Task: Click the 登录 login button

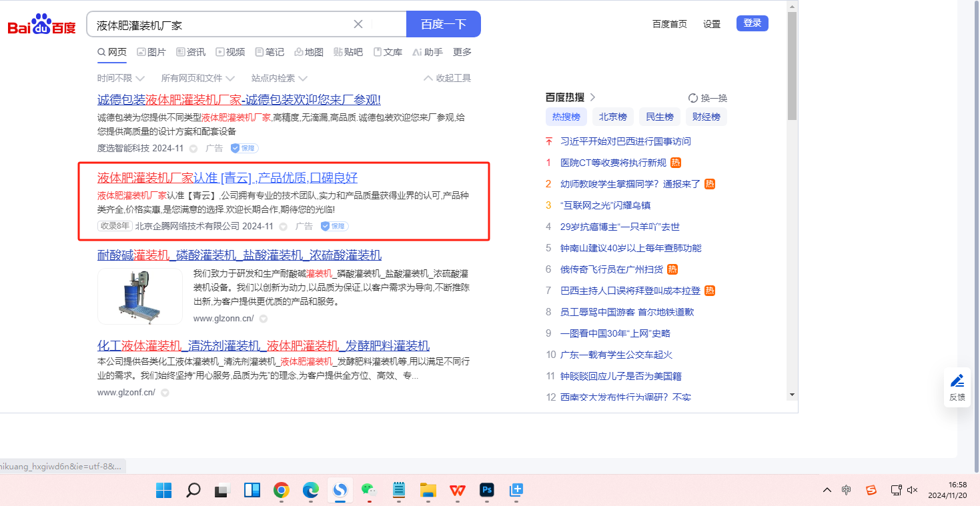Action: pos(752,23)
